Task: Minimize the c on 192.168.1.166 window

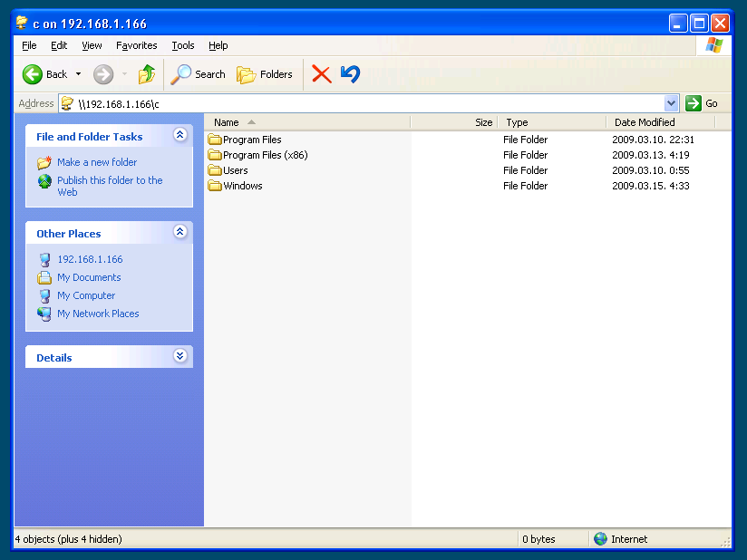Action: (678, 23)
